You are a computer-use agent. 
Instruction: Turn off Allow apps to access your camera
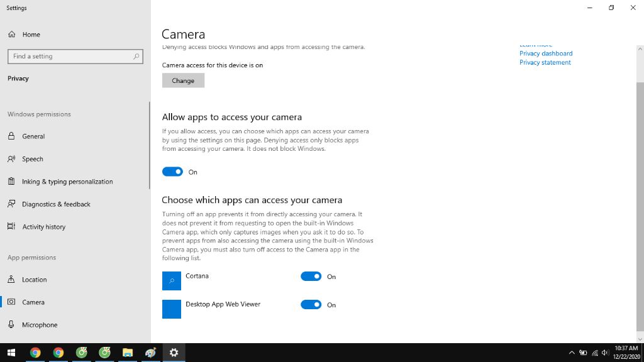pyautogui.click(x=172, y=172)
